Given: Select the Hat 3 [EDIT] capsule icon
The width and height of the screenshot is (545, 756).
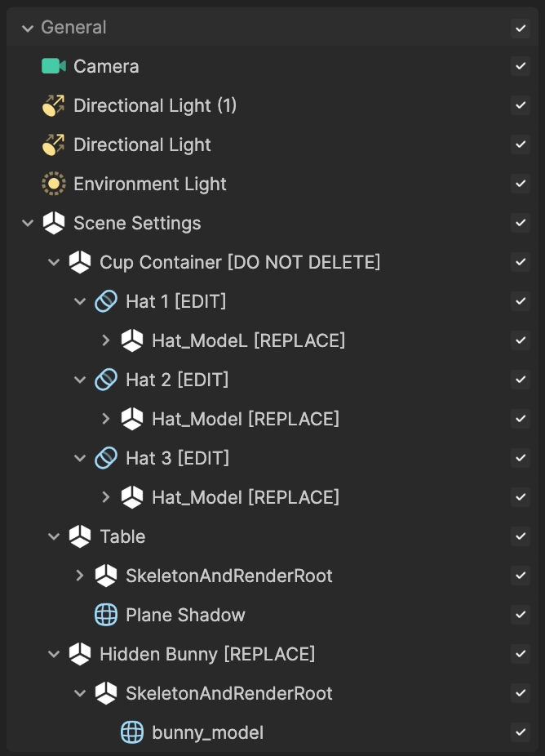Looking at the screenshot, I should pos(106,458).
